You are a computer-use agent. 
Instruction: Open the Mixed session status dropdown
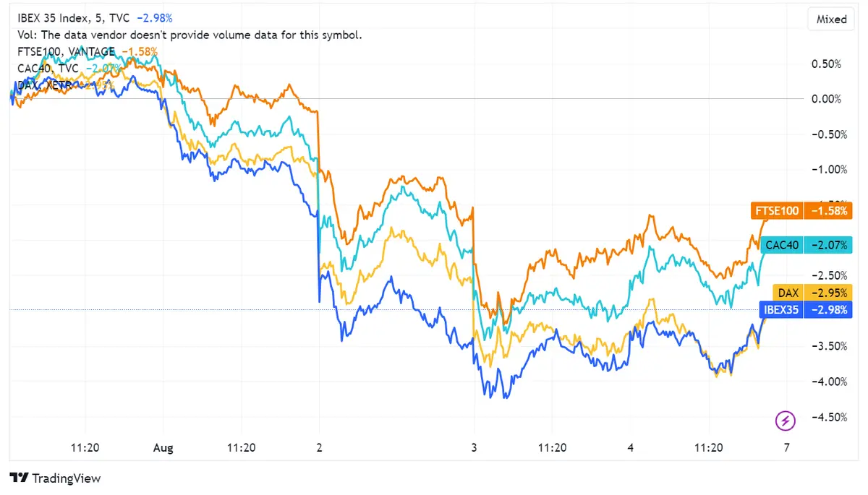click(x=830, y=19)
